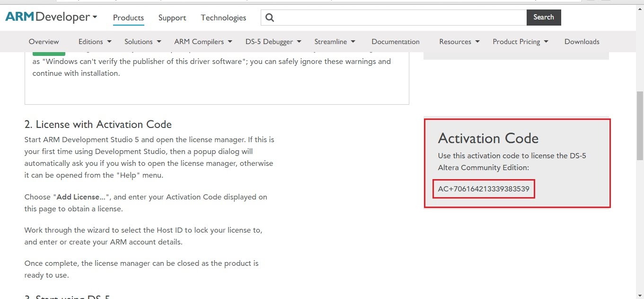Open the ARM Developer dropdown arrow

[x=95, y=17]
